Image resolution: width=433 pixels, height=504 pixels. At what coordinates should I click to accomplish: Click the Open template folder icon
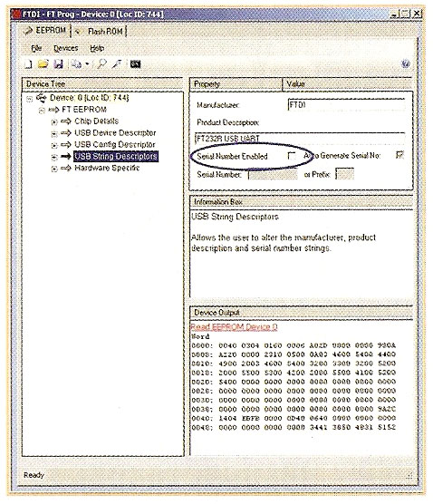coord(43,64)
